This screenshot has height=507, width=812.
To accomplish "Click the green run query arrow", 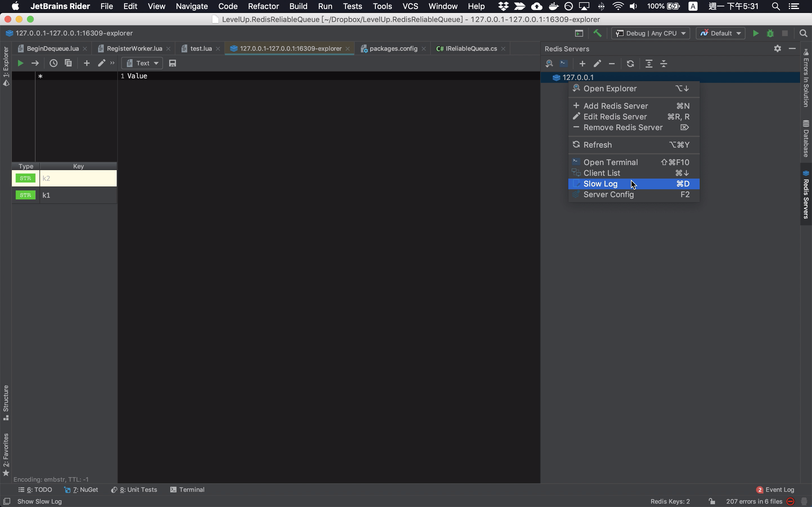I will (20, 63).
